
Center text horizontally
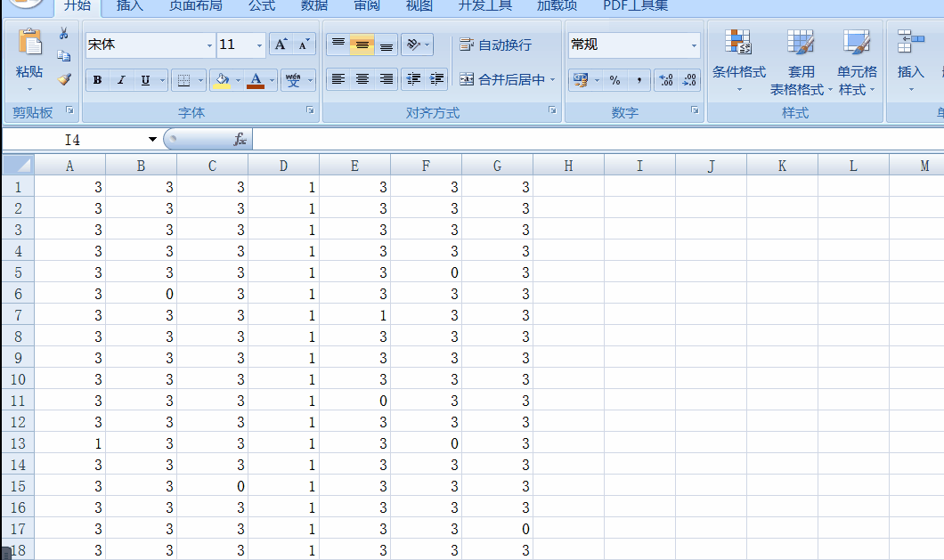[x=362, y=79]
